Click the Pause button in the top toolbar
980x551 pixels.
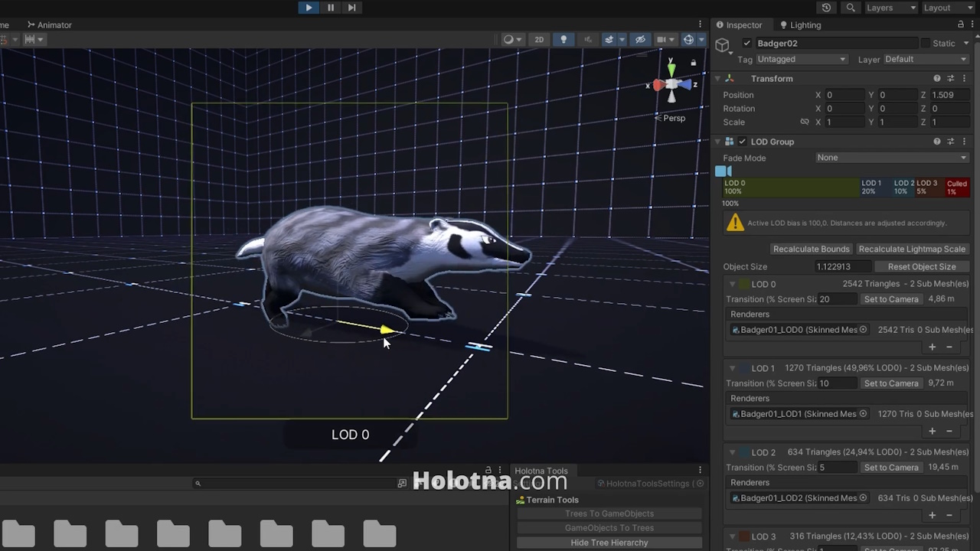point(330,8)
